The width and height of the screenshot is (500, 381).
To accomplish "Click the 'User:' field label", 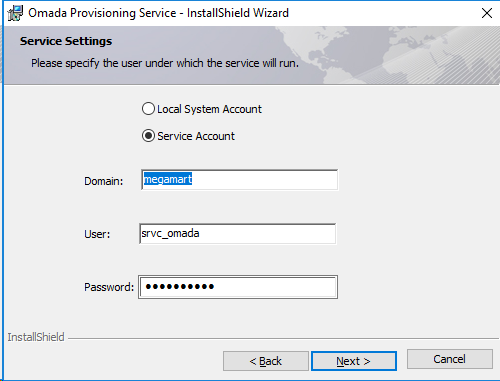I will coord(97,234).
